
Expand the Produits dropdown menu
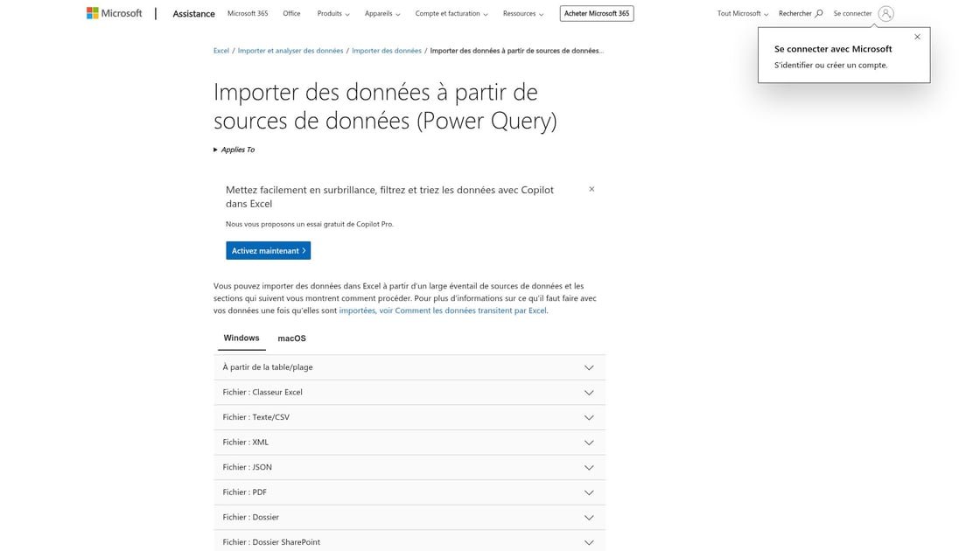pyautogui.click(x=333, y=13)
